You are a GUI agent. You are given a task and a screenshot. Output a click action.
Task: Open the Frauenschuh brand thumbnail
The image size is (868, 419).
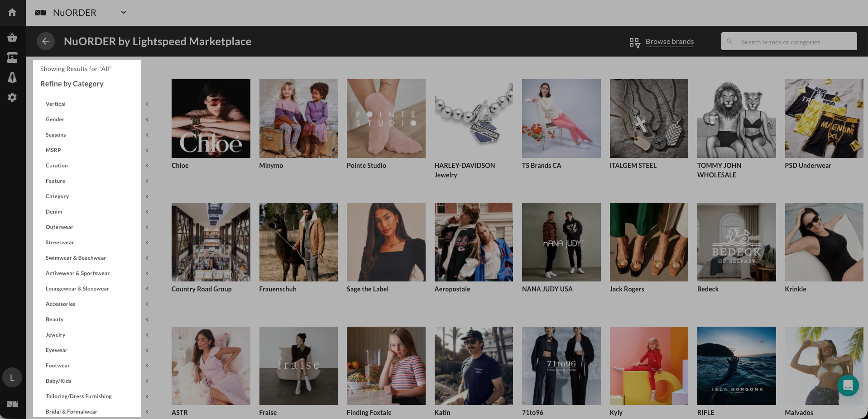298,242
